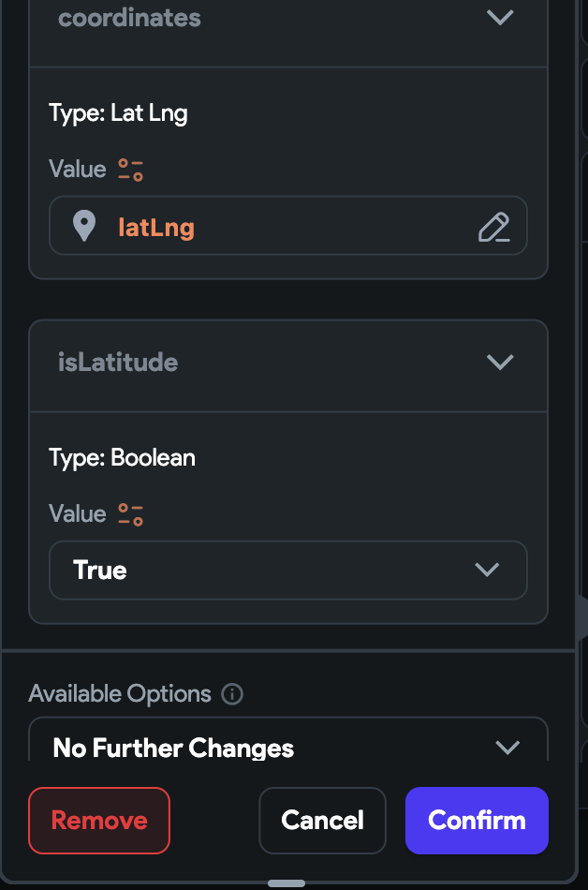Open variable picker icon above latLng field
Image resolution: width=588 pixels, height=890 pixels.
pos(130,170)
